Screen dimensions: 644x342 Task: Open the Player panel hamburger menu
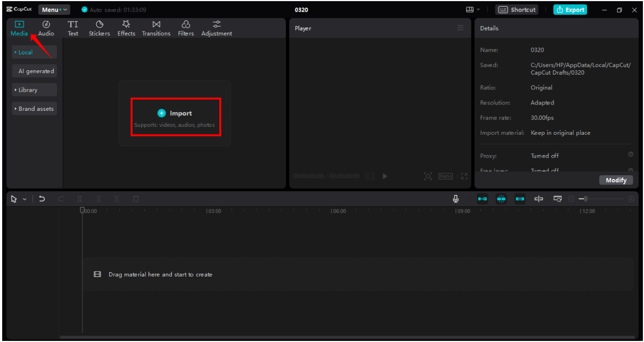point(460,28)
